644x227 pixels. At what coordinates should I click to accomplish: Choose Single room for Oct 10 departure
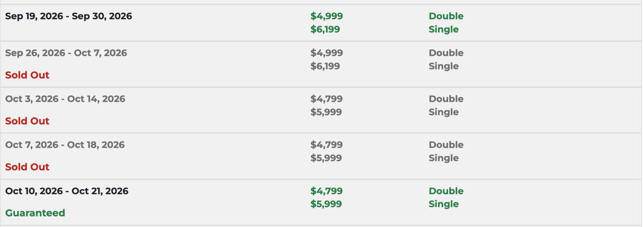[x=444, y=204]
